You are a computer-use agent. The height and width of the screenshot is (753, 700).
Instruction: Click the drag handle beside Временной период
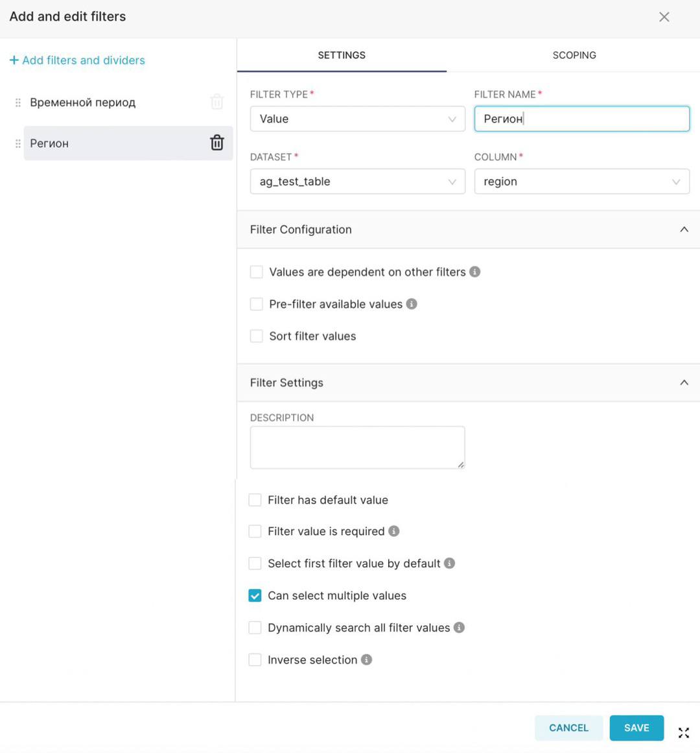point(18,102)
